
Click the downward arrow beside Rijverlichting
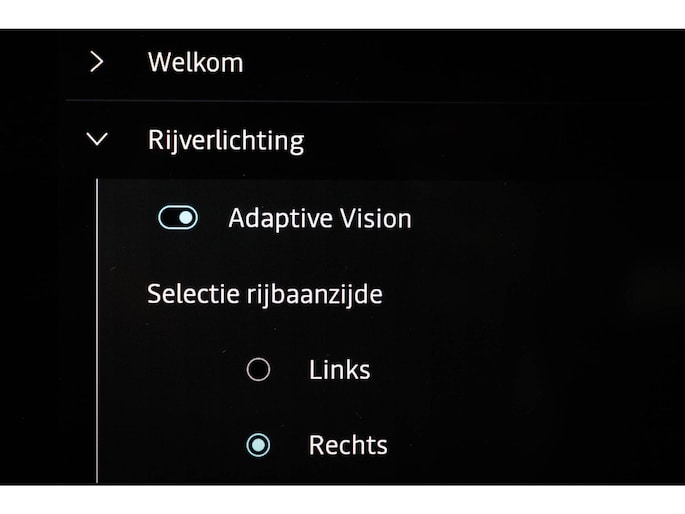click(97, 139)
